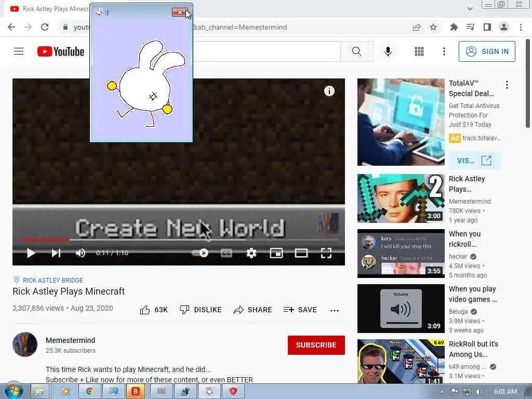Go to the YouTube home logo
Image resolution: width=532 pixels, height=399 pixels.
(x=61, y=51)
